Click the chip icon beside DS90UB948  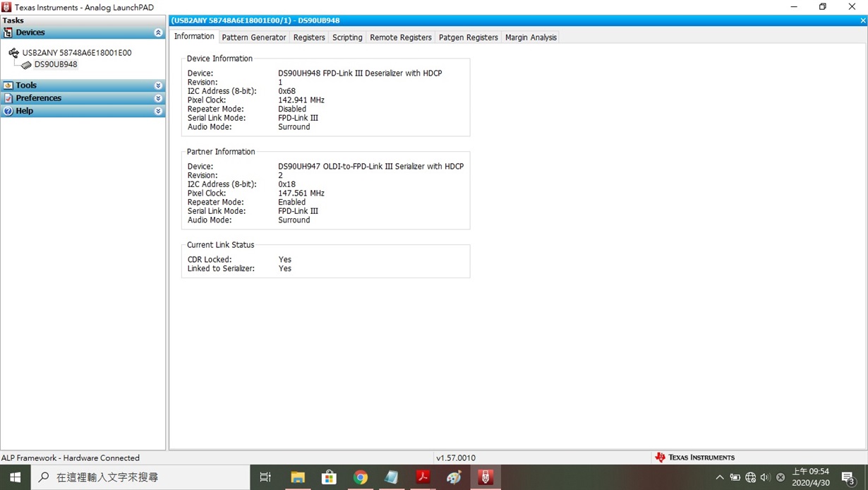point(26,64)
